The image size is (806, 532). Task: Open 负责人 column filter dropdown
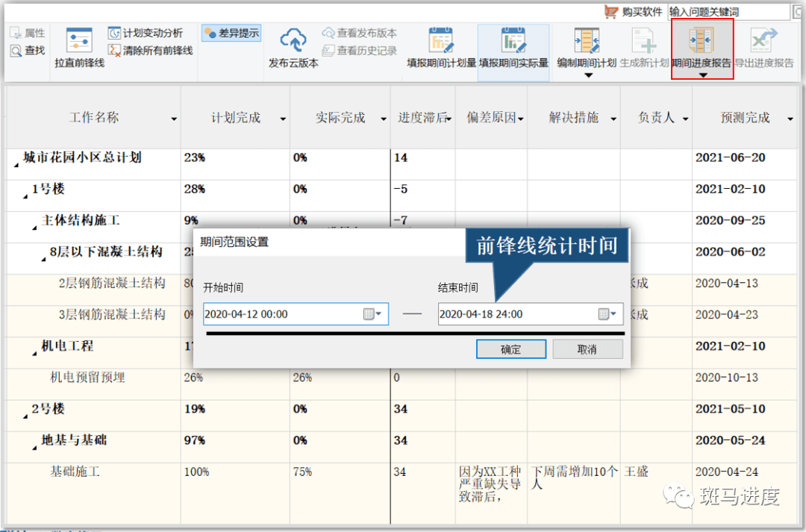pos(685,119)
